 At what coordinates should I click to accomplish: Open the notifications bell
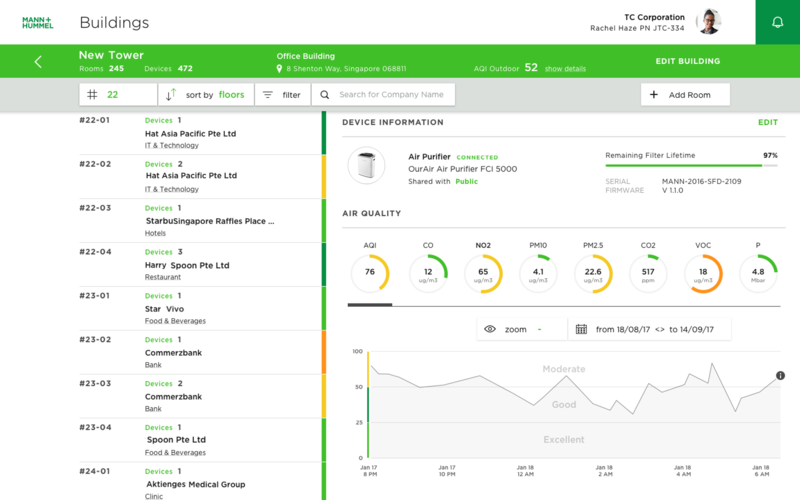click(777, 22)
